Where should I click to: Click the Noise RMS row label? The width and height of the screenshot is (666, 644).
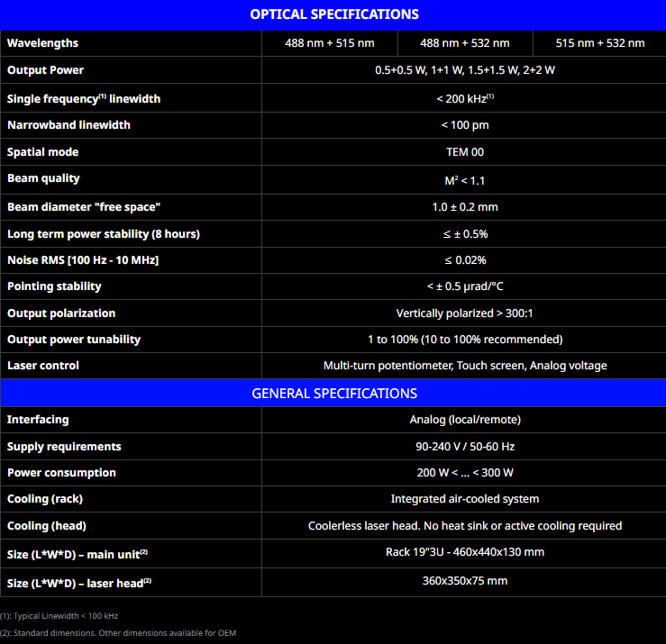pyautogui.click(x=83, y=260)
